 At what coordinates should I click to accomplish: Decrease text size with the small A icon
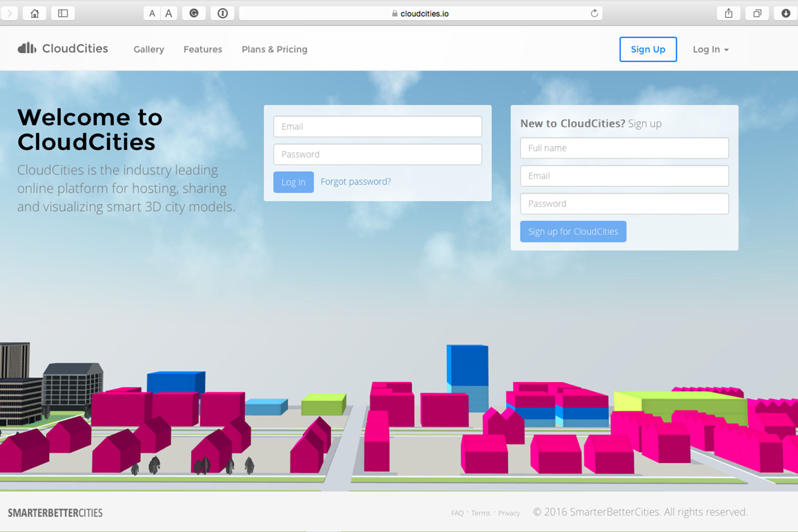pos(152,13)
